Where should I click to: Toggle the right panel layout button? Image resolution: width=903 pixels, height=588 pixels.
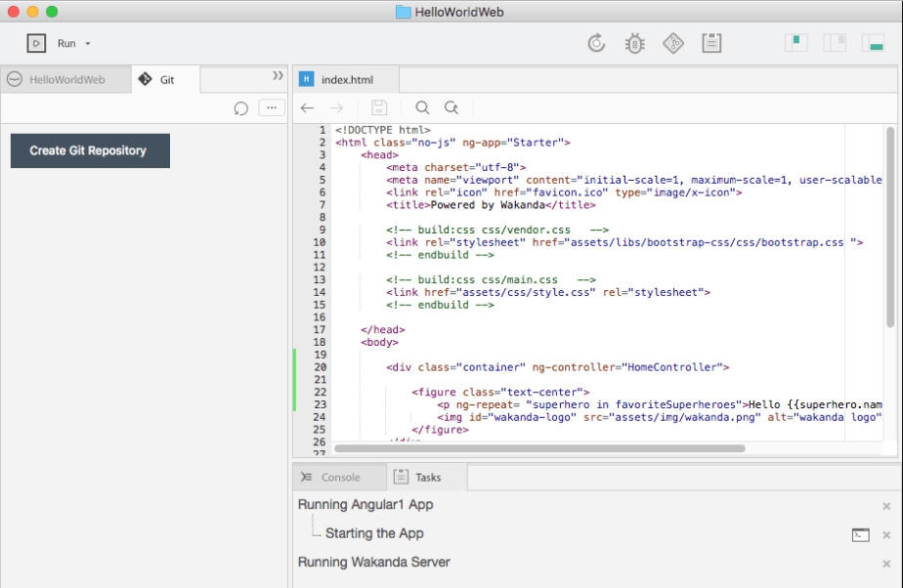(x=835, y=42)
